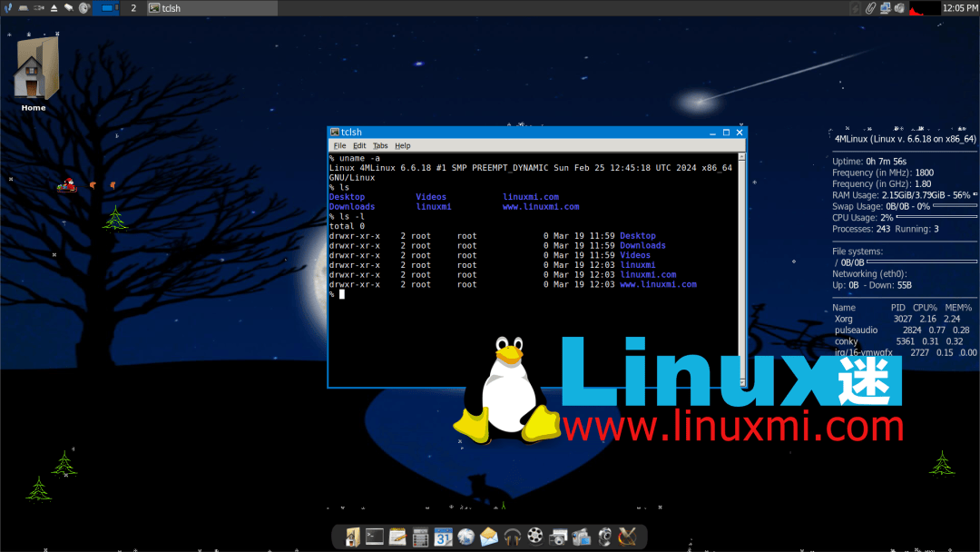The height and width of the screenshot is (552, 980).
Task: Click the red X logout icon in the dock
Action: (x=626, y=537)
